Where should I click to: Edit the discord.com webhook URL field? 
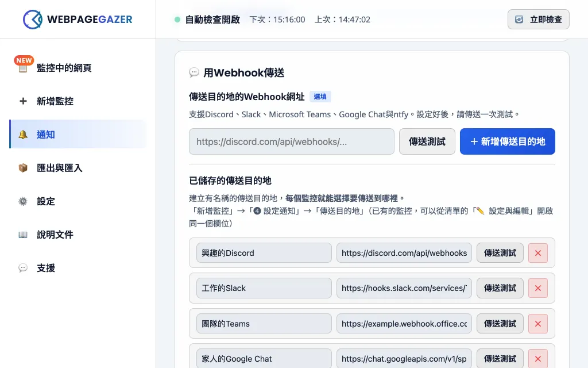[404, 253]
